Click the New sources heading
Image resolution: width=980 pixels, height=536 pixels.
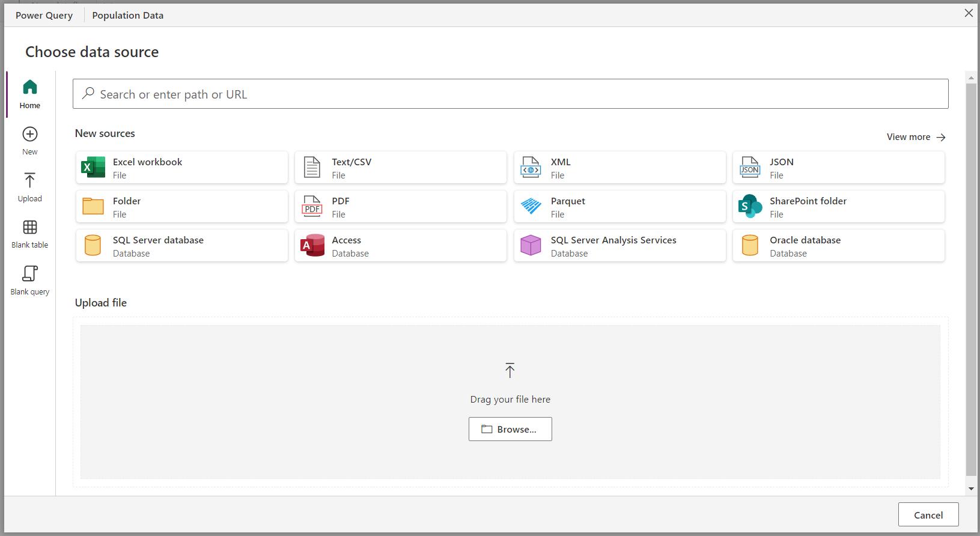pos(105,133)
